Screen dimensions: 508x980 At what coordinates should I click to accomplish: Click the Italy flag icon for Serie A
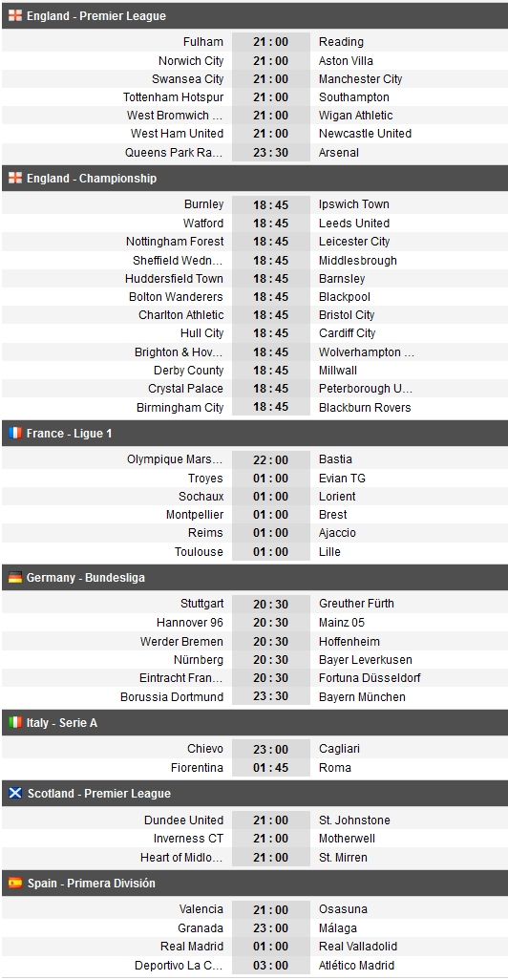pyautogui.click(x=15, y=722)
